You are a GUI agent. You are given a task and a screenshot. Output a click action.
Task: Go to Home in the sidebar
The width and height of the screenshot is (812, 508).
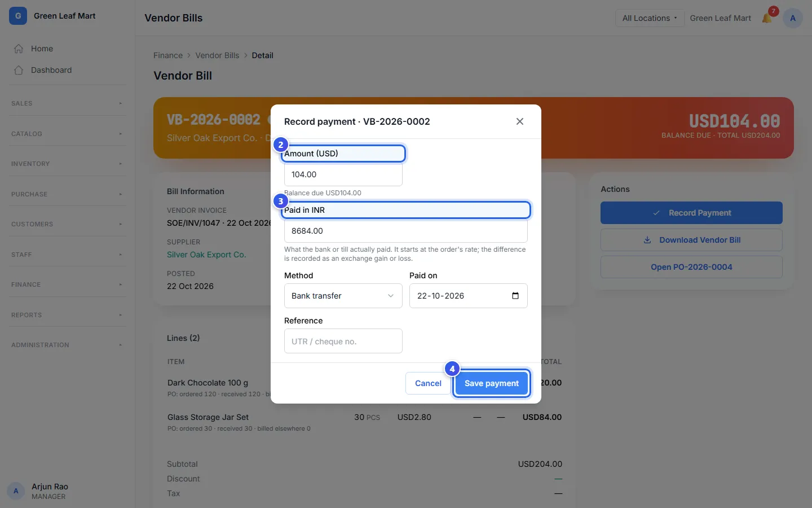[68, 49]
